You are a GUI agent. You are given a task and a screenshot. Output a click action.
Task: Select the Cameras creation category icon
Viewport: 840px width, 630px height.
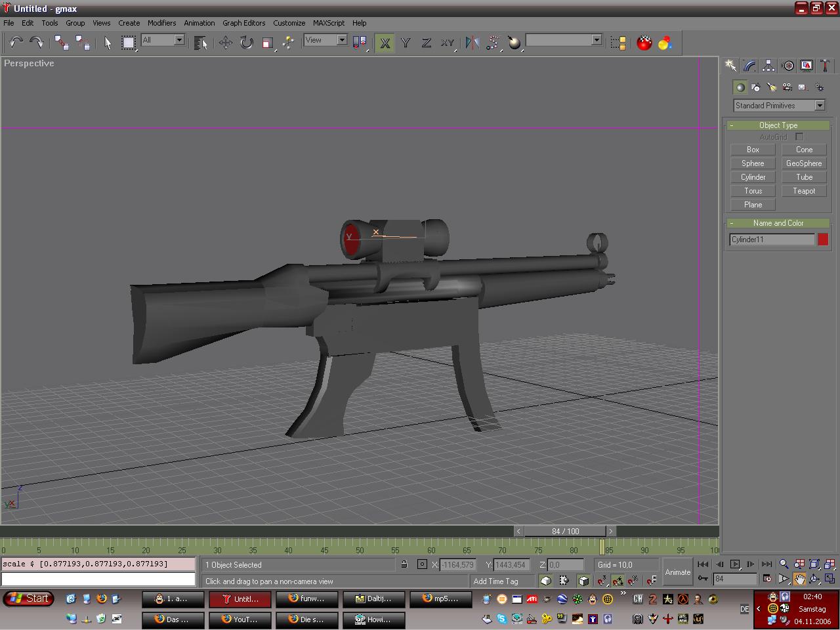[787, 87]
